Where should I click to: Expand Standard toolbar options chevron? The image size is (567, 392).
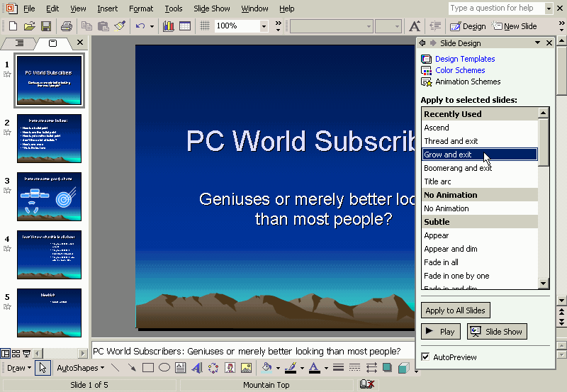278,26
